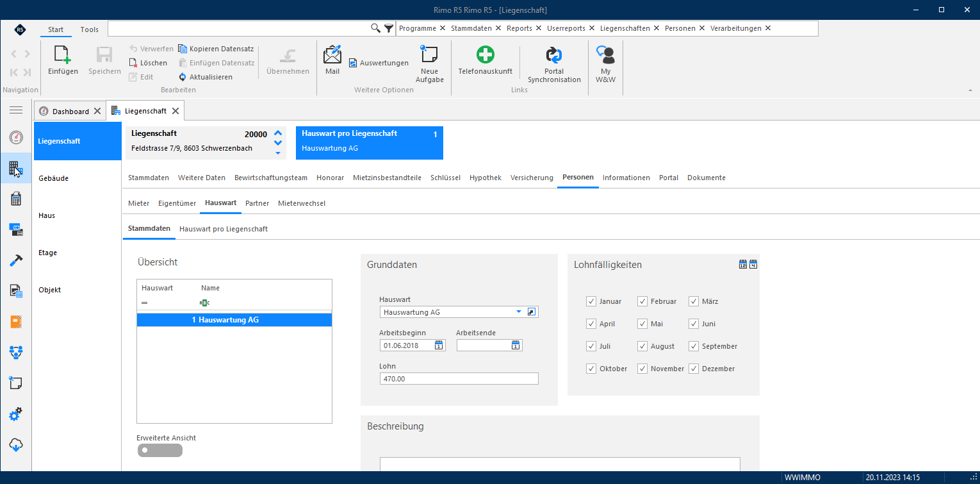
Task: Select the Hauswartung AG row in Übersicht
Action: pyautogui.click(x=234, y=320)
